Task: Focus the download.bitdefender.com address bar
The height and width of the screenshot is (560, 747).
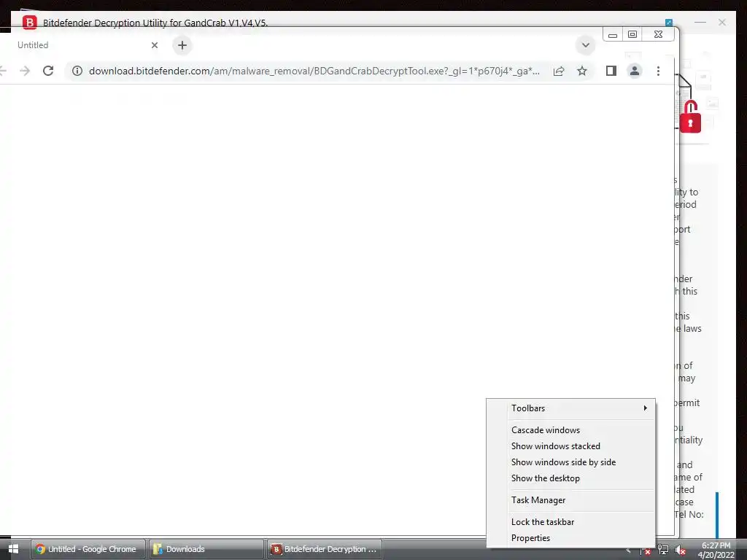Action: tap(314, 71)
